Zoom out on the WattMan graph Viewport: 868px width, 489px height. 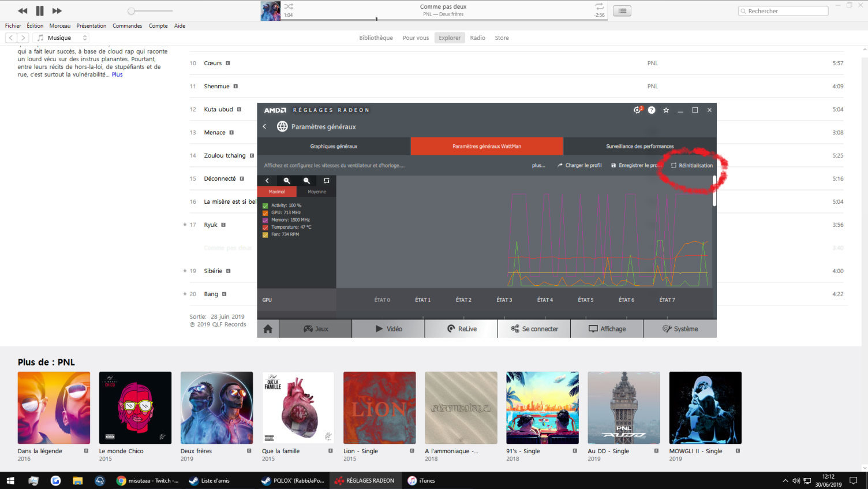coord(306,181)
